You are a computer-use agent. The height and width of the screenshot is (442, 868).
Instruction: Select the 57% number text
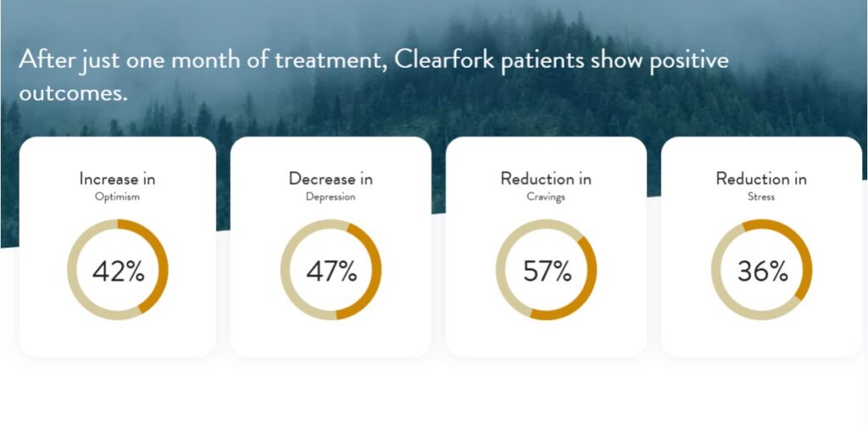pyautogui.click(x=547, y=272)
